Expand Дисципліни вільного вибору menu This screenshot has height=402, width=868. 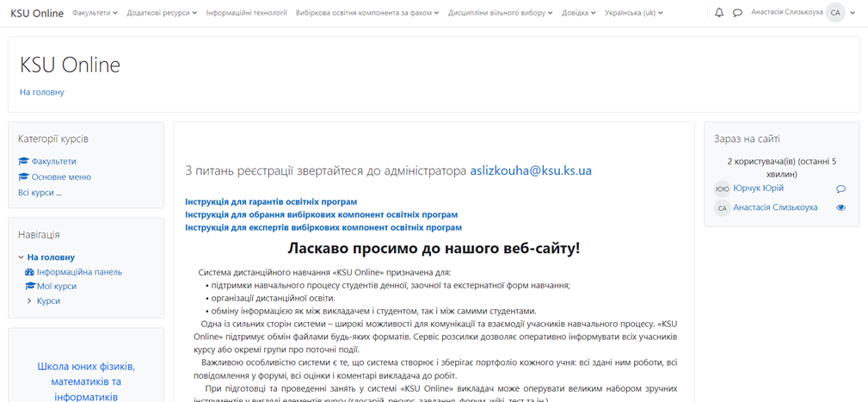pos(501,13)
